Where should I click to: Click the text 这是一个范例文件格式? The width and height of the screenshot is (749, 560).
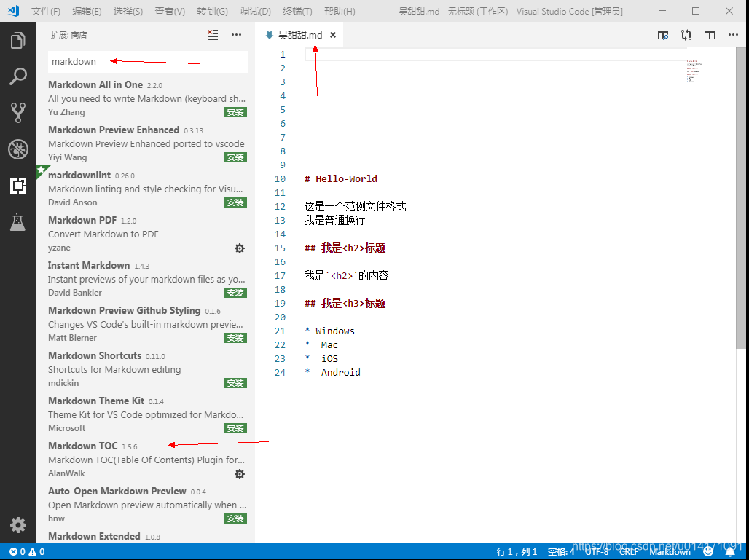tap(356, 207)
